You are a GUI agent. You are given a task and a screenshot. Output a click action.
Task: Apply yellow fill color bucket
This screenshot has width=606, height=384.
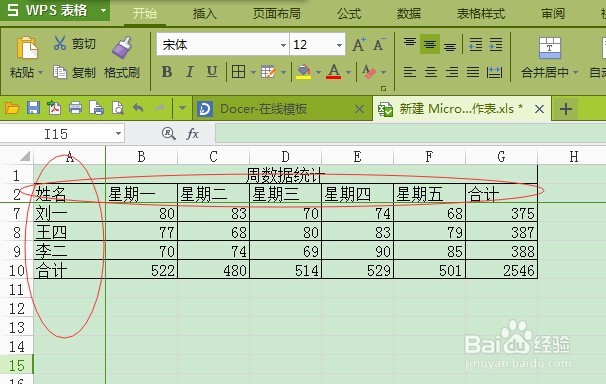[304, 72]
